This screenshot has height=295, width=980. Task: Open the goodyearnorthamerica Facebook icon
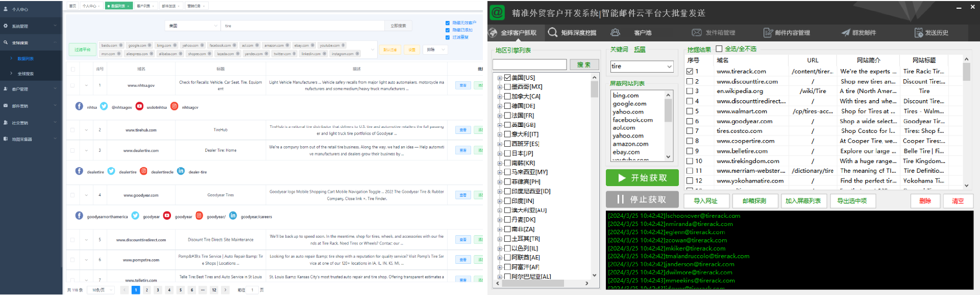(x=79, y=216)
